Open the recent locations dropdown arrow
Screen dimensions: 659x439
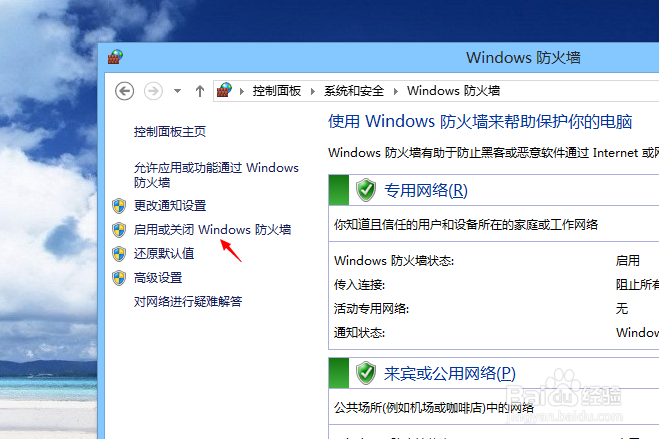177,91
